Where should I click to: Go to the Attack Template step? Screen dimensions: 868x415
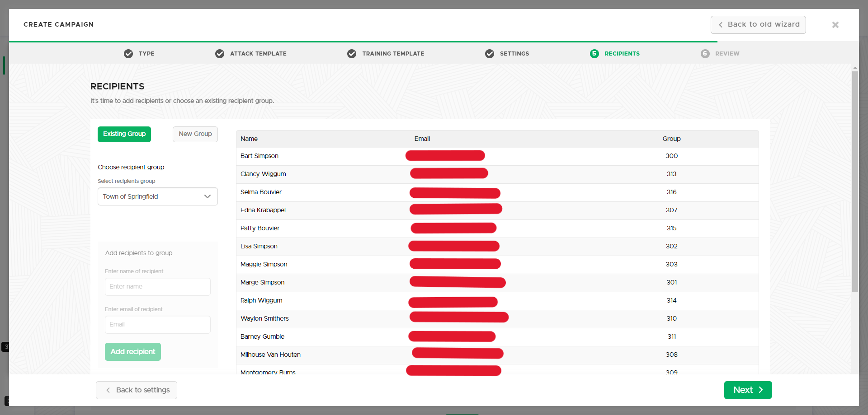coord(258,54)
